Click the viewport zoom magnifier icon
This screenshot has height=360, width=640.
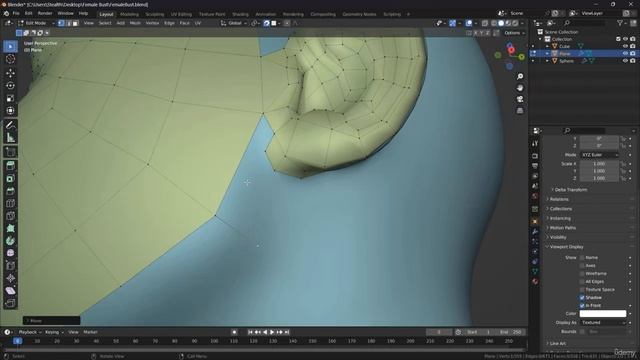pyautogui.click(x=520, y=77)
